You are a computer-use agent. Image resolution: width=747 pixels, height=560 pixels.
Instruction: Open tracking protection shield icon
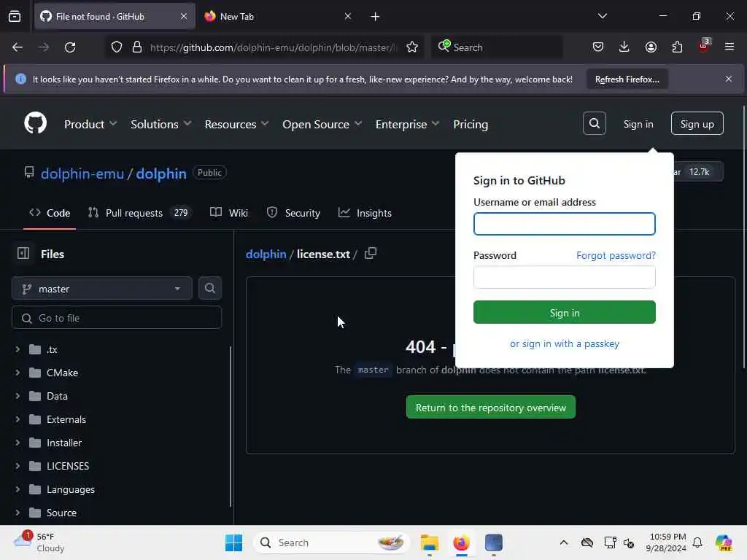pyautogui.click(x=117, y=47)
